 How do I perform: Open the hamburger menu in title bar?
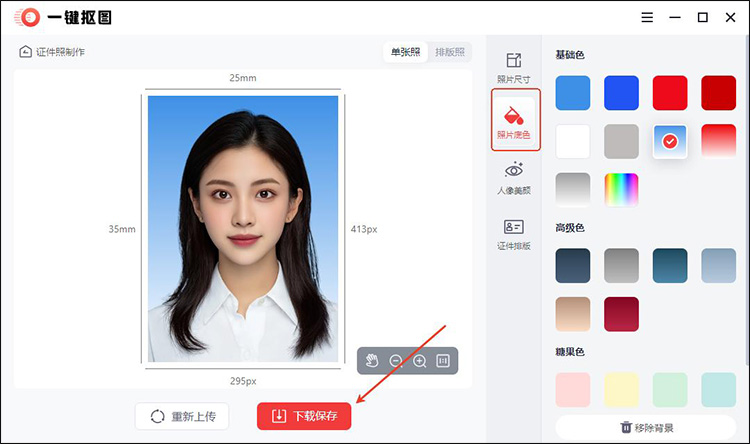[647, 18]
